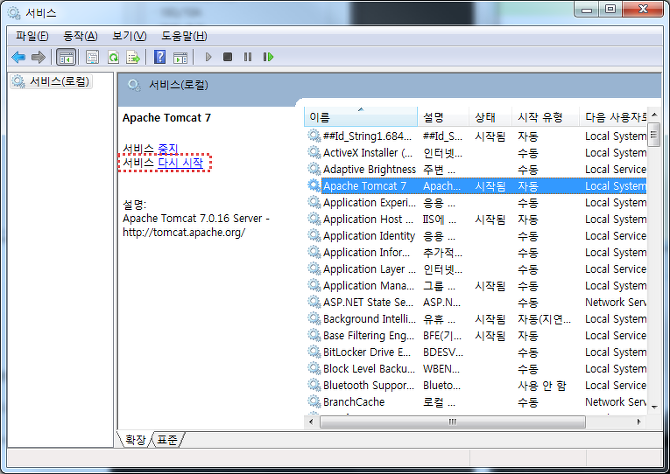Start the service with play icon
Viewport: 670px width, 474px height.
point(208,57)
